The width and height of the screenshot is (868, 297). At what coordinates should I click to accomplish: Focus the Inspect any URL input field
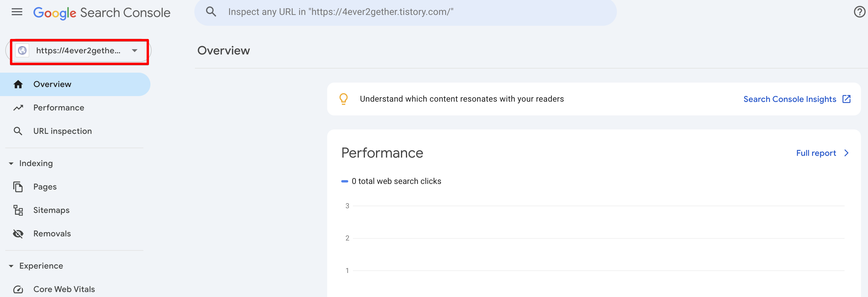point(405,12)
